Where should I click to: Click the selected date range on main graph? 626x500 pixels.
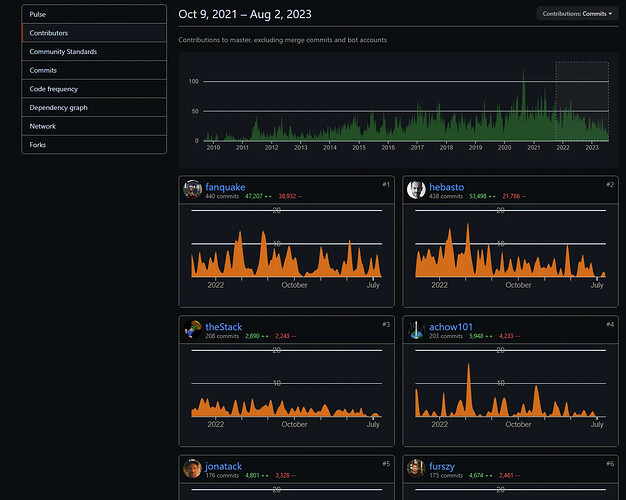point(582,101)
